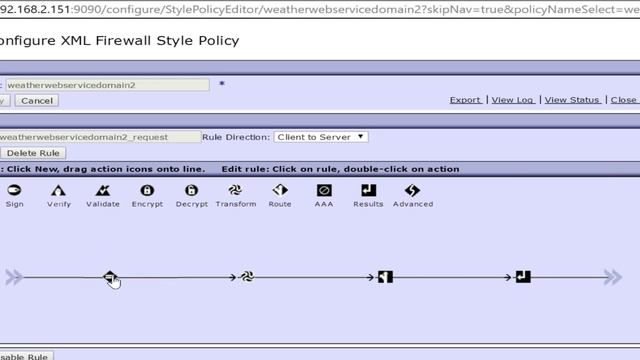Pick the Validate action icon

(102, 190)
